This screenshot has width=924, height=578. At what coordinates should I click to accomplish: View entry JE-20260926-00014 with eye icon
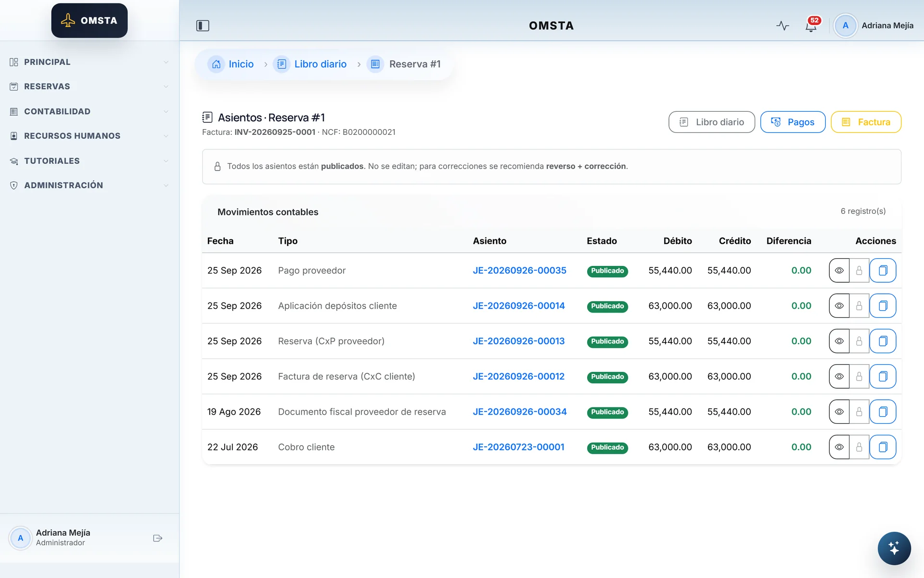click(x=839, y=306)
